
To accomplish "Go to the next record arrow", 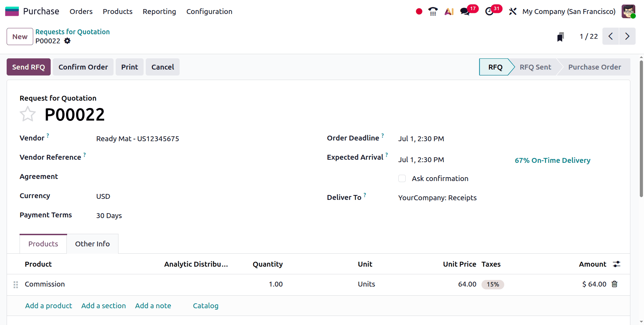I will click(x=627, y=36).
